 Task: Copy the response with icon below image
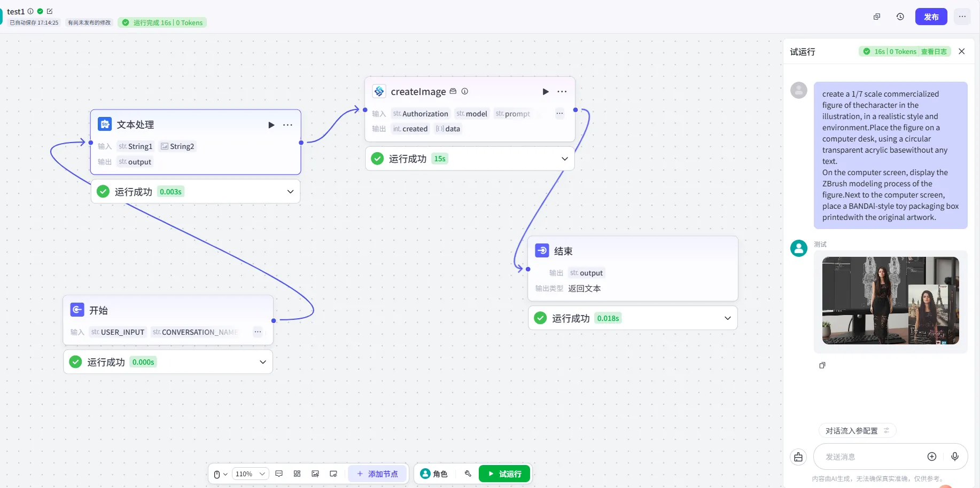(x=822, y=365)
